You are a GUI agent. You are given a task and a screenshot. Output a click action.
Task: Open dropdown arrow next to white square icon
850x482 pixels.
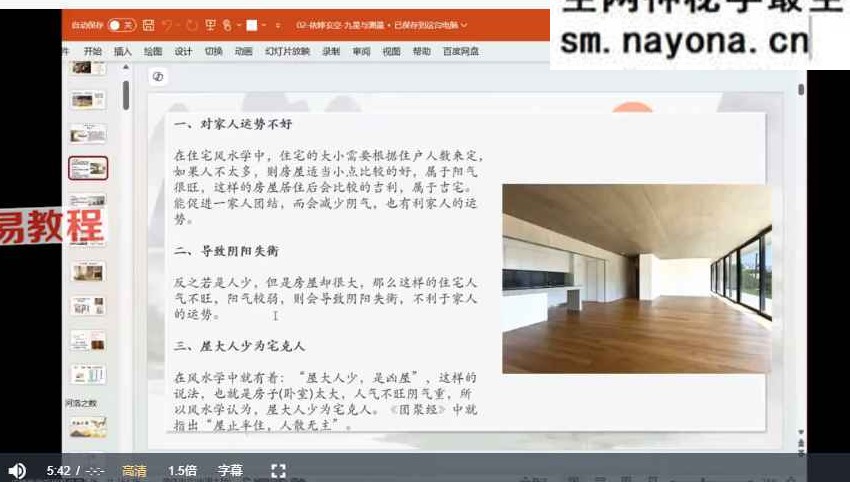pos(263,25)
